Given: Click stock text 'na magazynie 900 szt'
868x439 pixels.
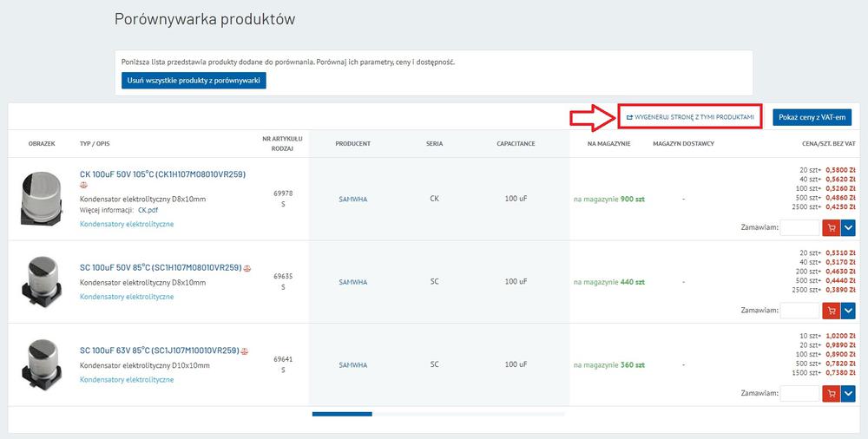Looking at the screenshot, I should coord(609,199).
